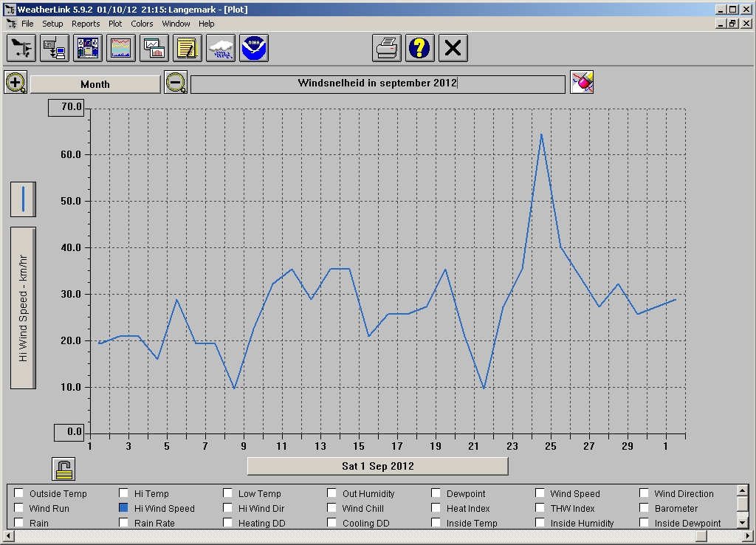Click the plot title text field
The height and width of the screenshot is (545, 756).
click(378, 84)
